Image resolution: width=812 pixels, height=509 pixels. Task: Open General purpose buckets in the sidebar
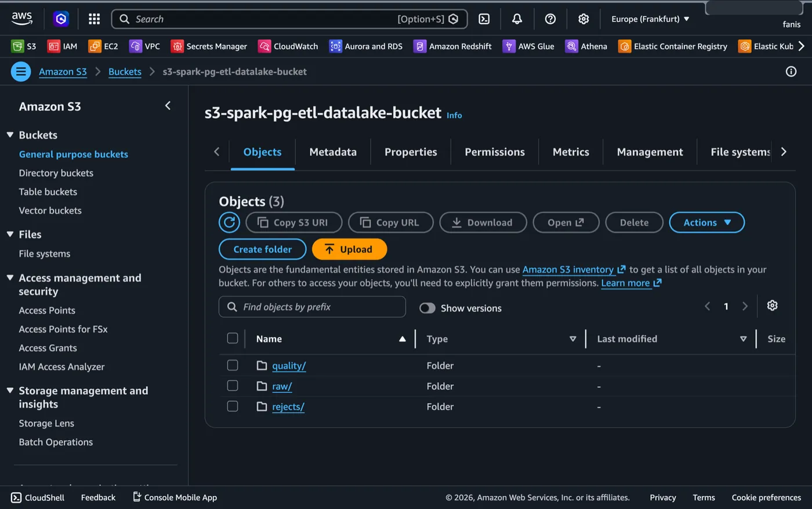coord(73,154)
